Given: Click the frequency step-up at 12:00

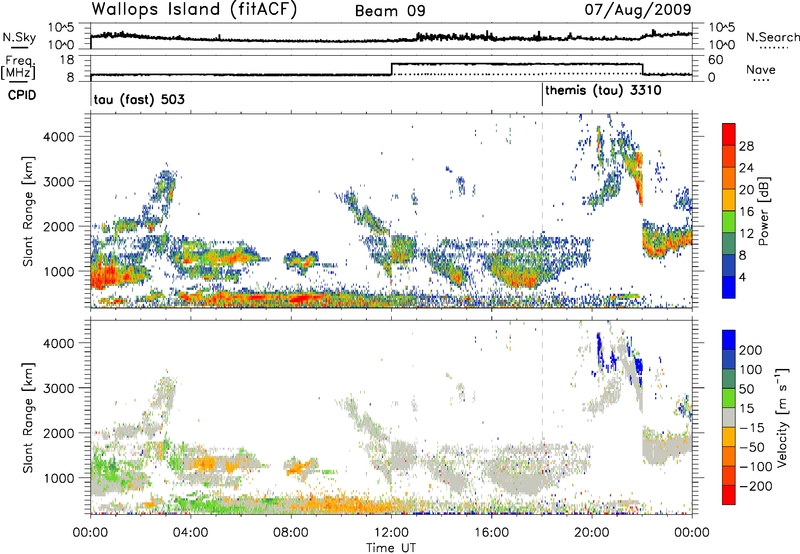Looking at the screenshot, I should (391, 69).
